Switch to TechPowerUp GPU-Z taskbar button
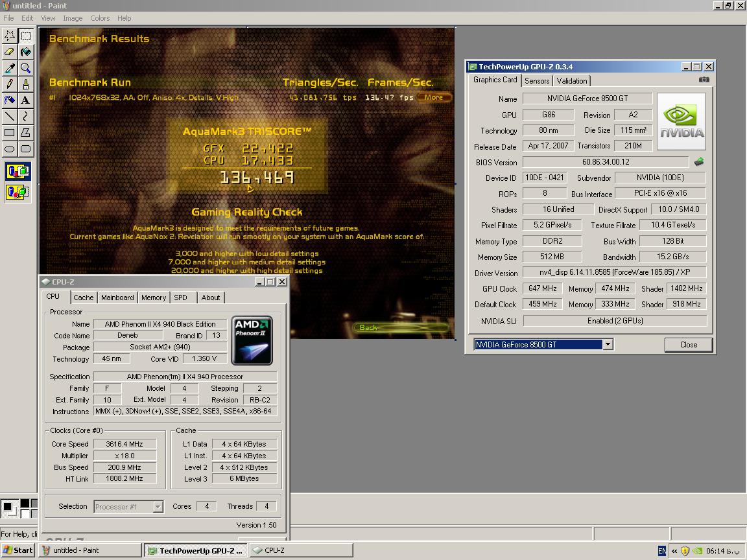The height and width of the screenshot is (560, 747). click(196, 550)
